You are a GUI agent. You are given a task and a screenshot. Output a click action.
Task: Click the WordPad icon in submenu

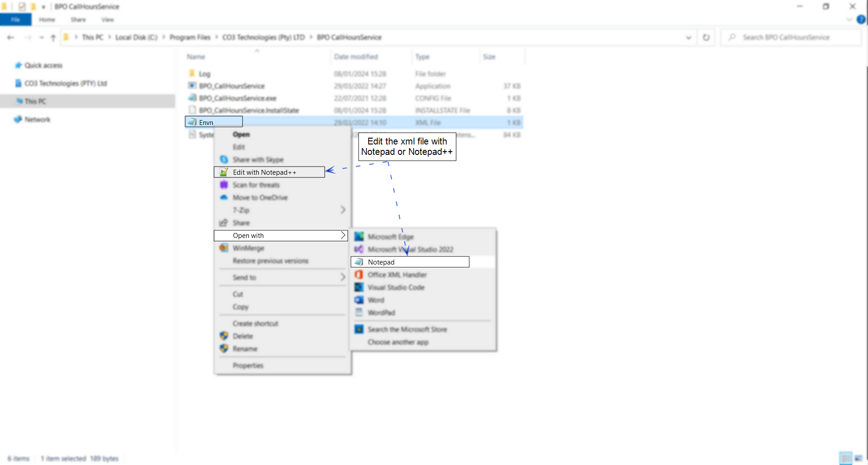tap(359, 312)
